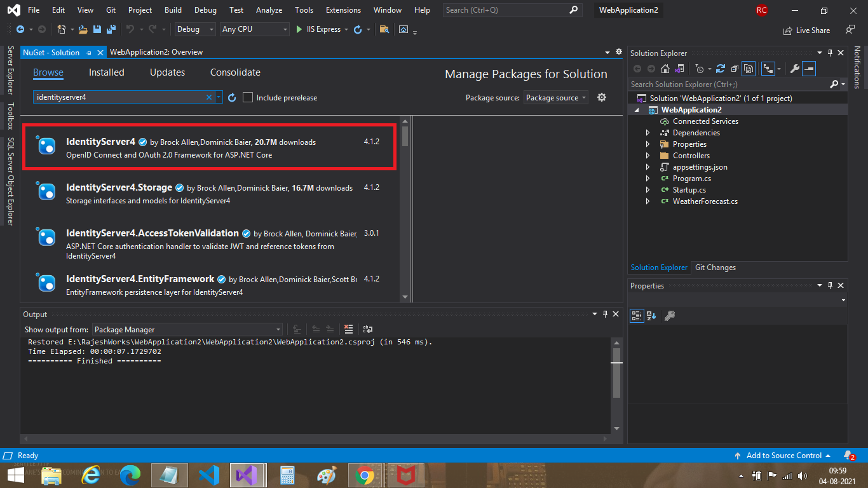
Task: Switch to the Installed tab
Action: coord(107,72)
